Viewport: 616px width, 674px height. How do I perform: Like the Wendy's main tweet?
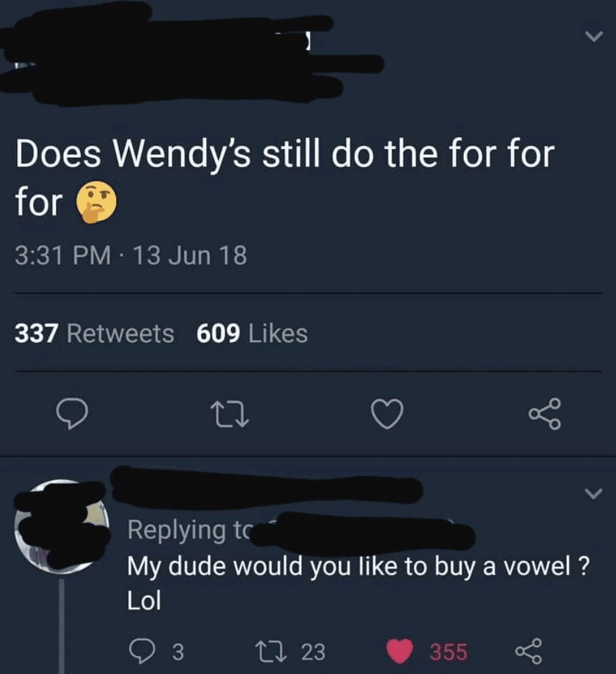coord(387,414)
